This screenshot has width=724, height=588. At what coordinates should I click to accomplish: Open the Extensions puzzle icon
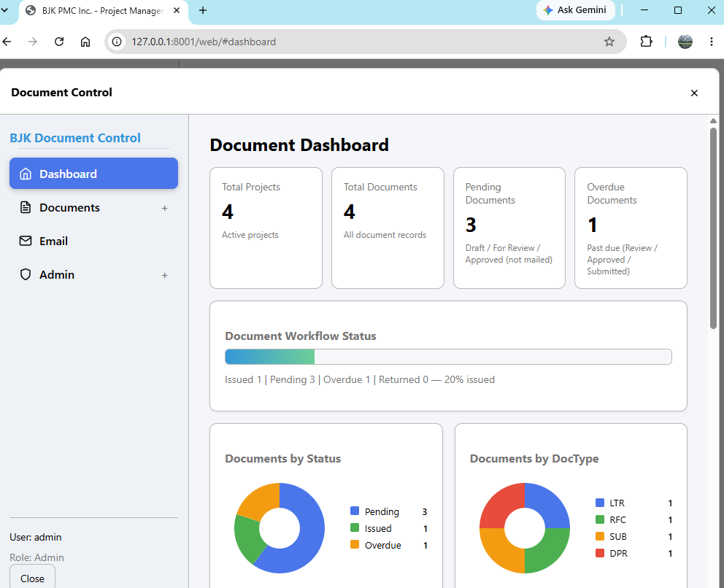point(647,42)
